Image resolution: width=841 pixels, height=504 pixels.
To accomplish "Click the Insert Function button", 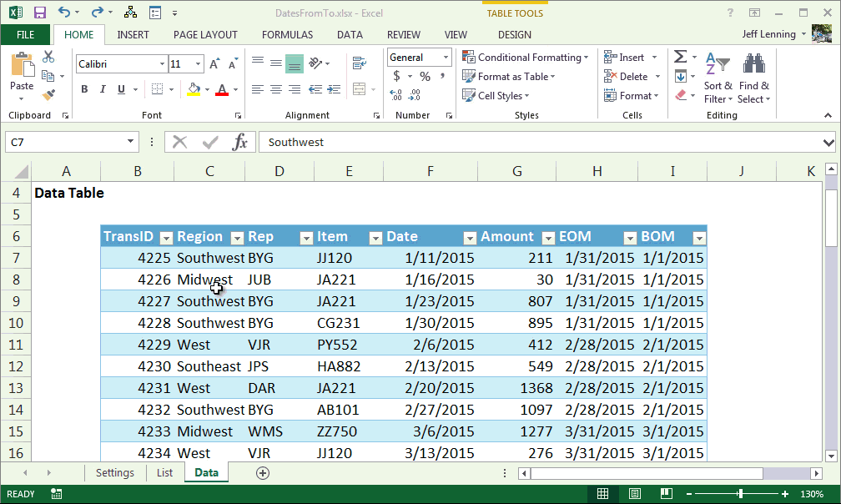I will coord(242,141).
